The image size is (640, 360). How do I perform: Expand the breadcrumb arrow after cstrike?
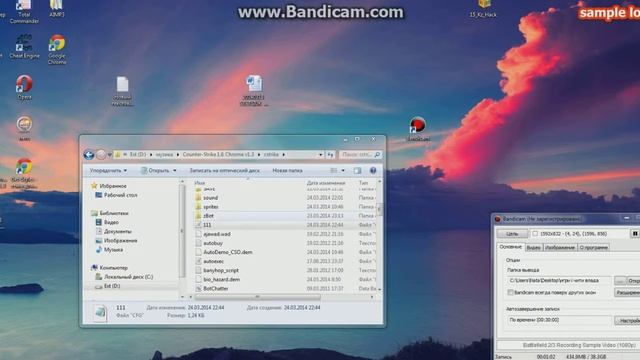pyautogui.click(x=283, y=155)
